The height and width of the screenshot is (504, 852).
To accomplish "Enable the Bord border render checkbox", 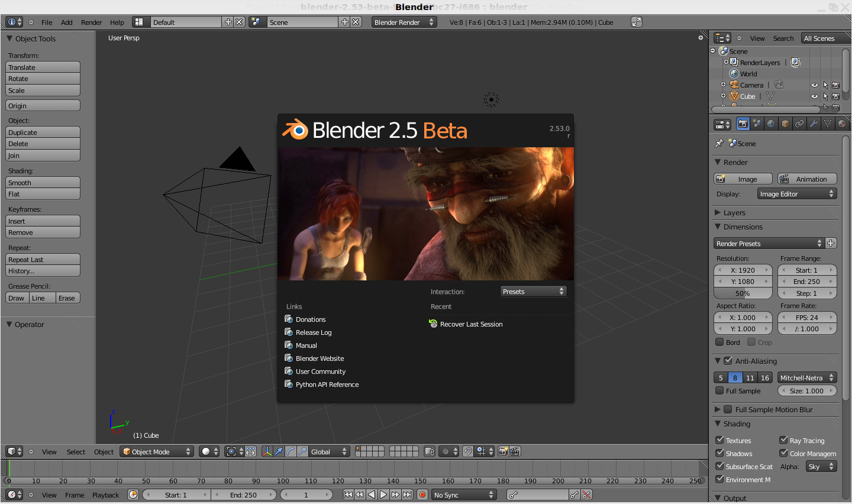I will 719,342.
